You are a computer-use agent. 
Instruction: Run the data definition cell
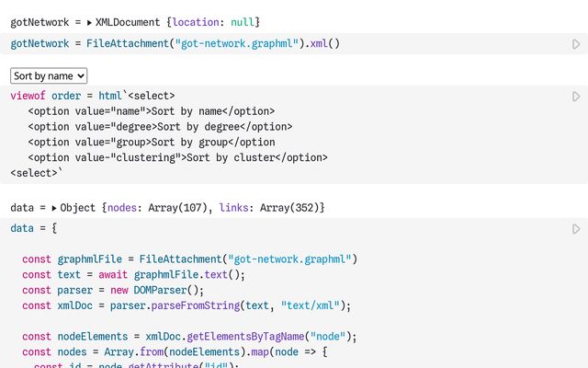(x=576, y=229)
